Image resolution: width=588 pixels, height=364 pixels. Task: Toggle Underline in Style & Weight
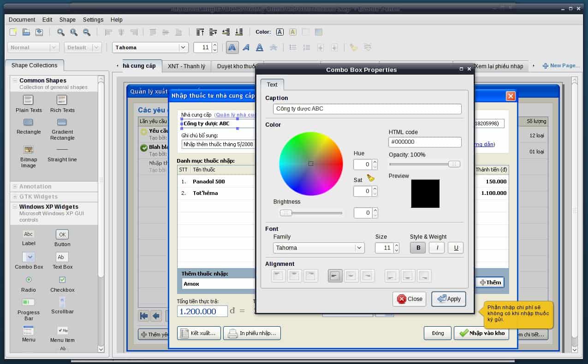(x=456, y=248)
